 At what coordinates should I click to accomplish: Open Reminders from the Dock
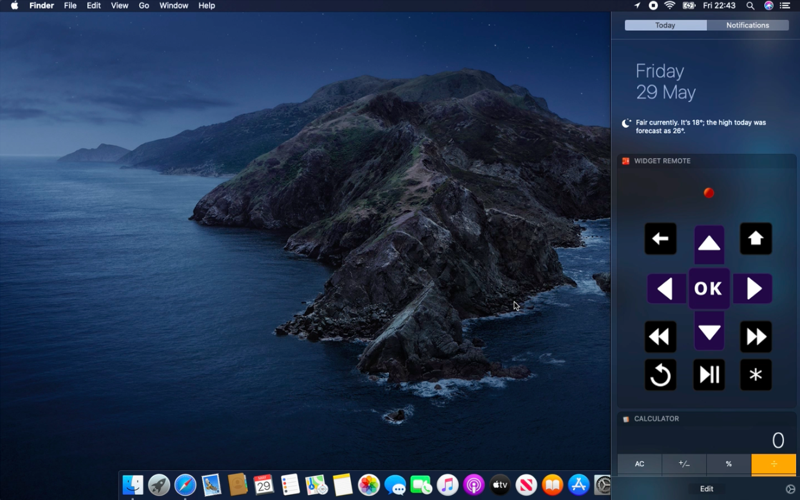(290, 485)
